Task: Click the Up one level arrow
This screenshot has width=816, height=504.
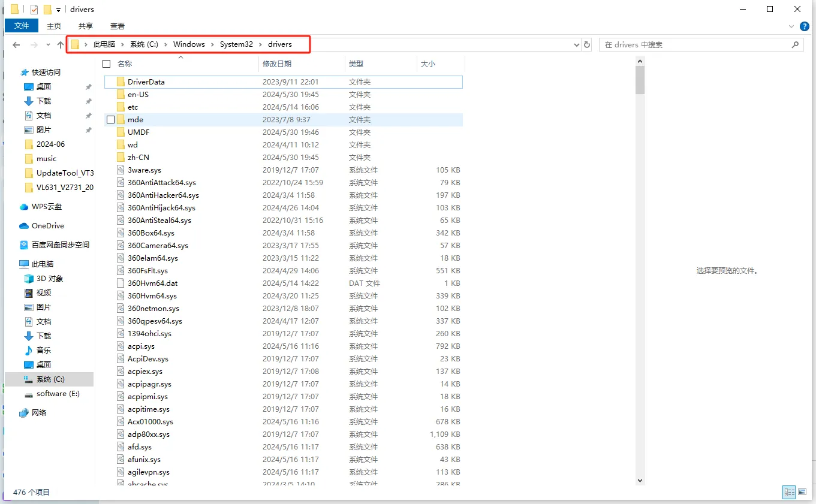Action: point(60,45)
